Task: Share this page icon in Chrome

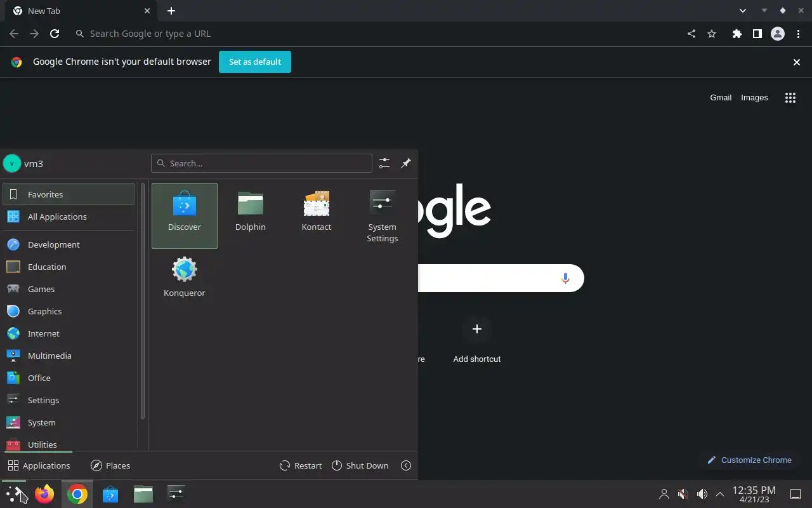Action: [691, 34]
